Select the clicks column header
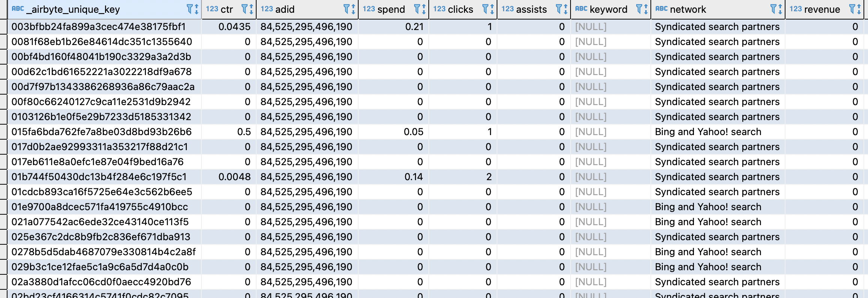 click(463, 9)
